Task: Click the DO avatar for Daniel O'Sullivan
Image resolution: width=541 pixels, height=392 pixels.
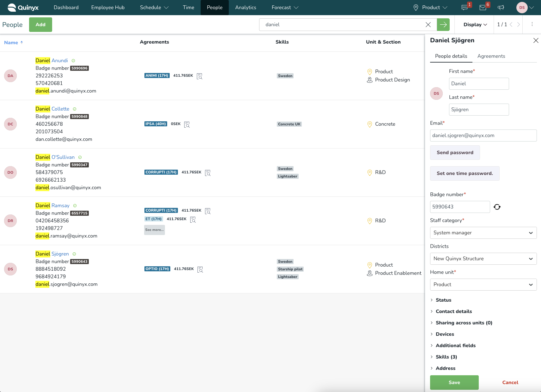Action: point(10,172)
